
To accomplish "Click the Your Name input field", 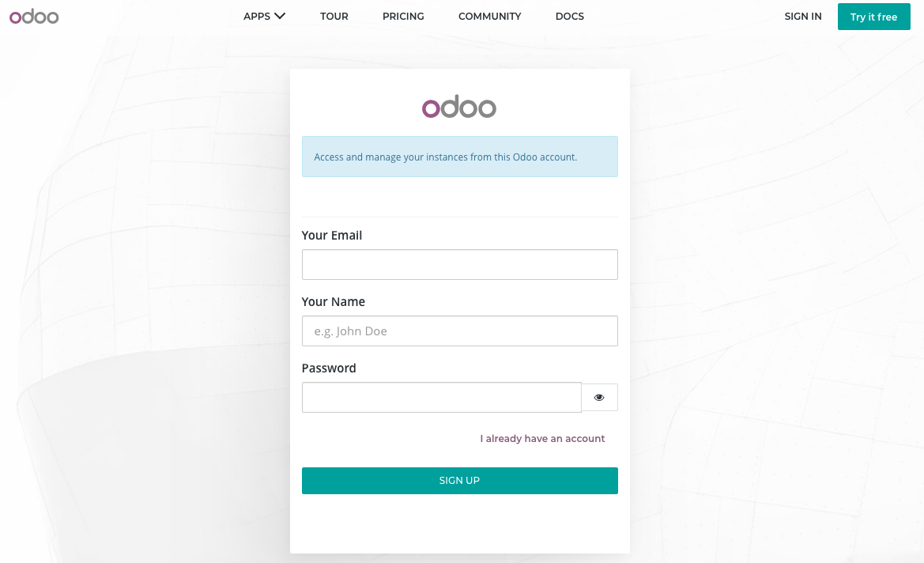I will point(459,331).
